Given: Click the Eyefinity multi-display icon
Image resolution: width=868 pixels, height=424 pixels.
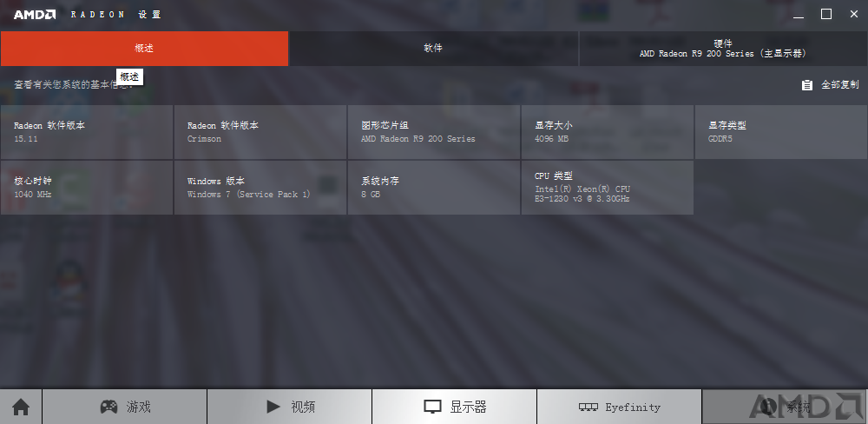Looking at the screenshot, I should (588, 407).
